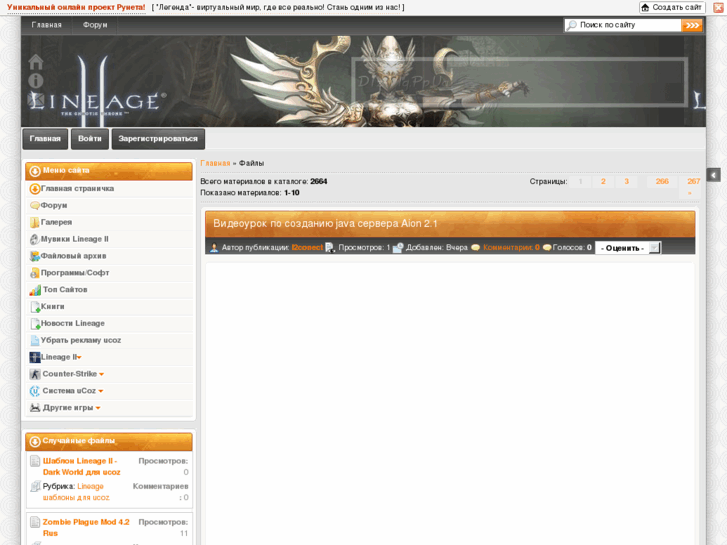Click the Новости Lineage document icon

point(35,324)
